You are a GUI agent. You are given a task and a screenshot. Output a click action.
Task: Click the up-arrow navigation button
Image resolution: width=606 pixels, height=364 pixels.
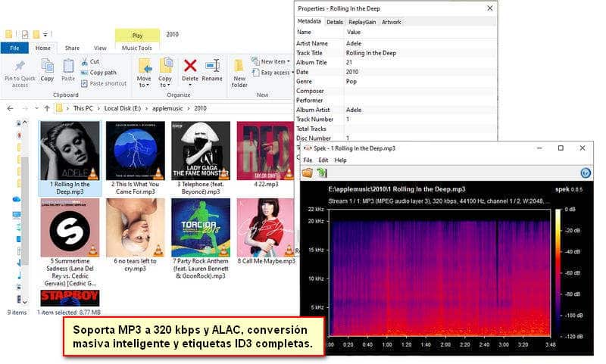(x=47, y=108)
